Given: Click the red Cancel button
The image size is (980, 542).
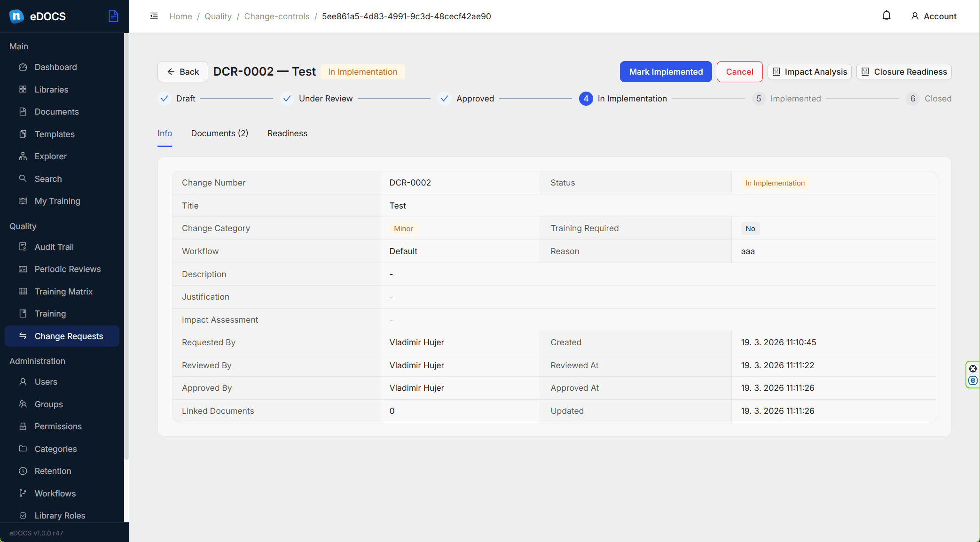Looking at the screenshot, I should (x=739, y=72).
